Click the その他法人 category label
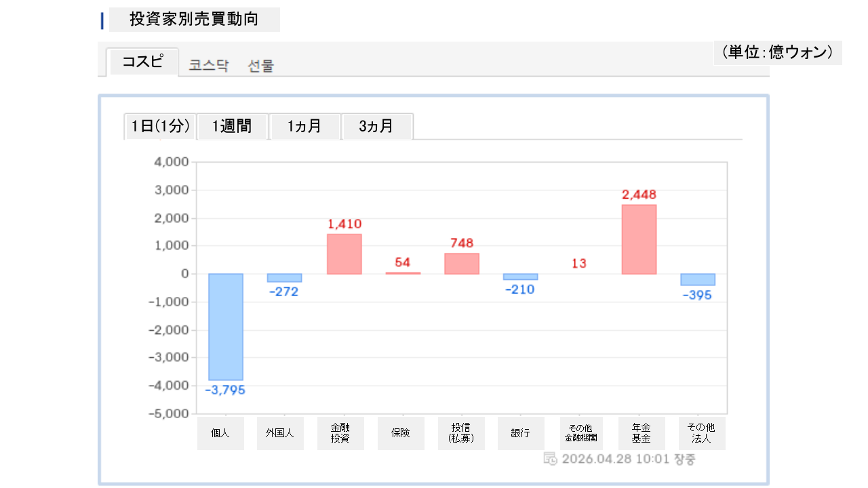Viewport: 868px width, 488px height. (701, 433)
